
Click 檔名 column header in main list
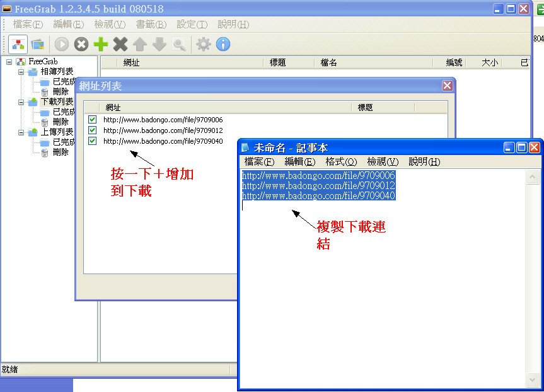pyautogui.click(x=374, y=62)
